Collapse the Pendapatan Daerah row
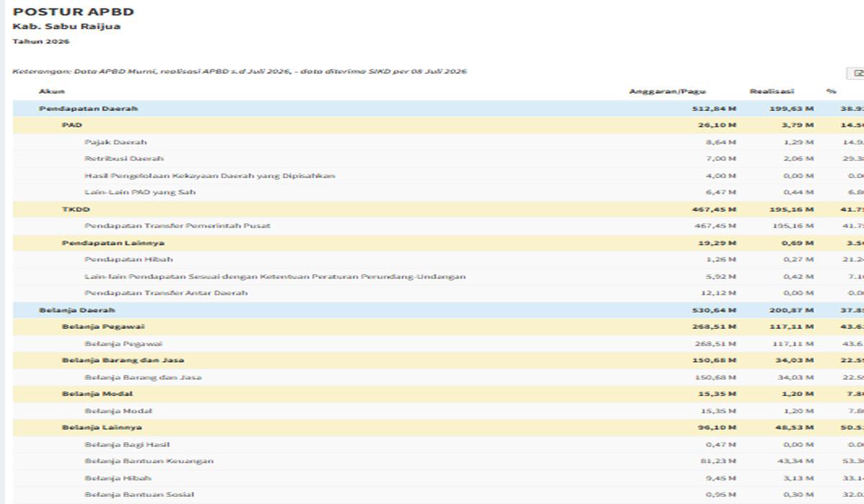The height and width of the screenshot is (504, 864). [438, 109]
